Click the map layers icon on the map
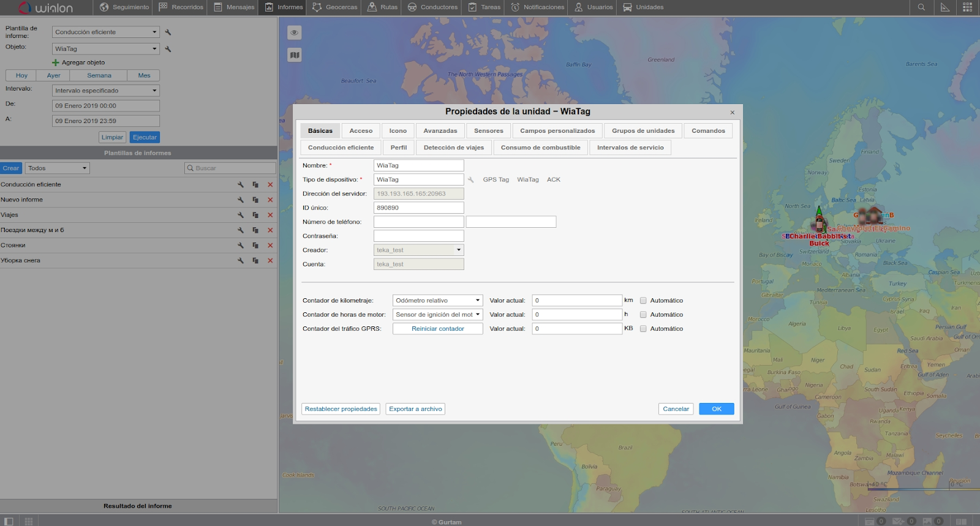Image resolution: width=980 pixels, height=526 pixels. tap(295, 55)
